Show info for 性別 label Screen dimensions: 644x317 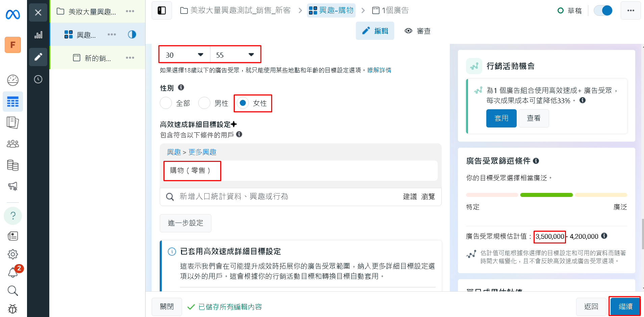coord(181,87)
